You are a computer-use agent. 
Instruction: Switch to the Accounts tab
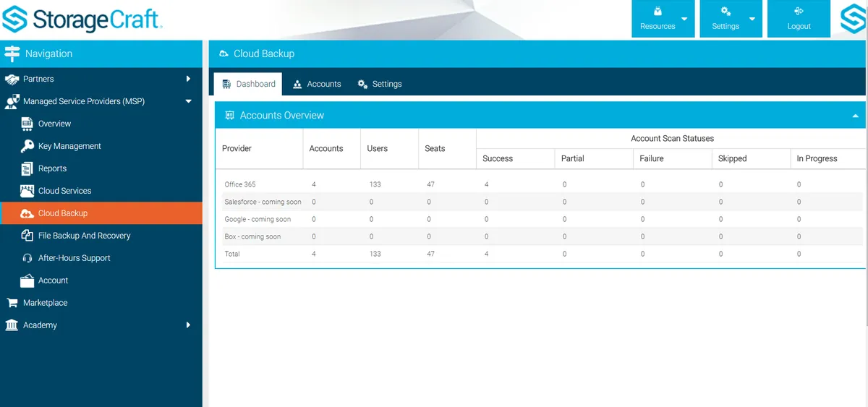pyautogui.click(x=317, y=84)
